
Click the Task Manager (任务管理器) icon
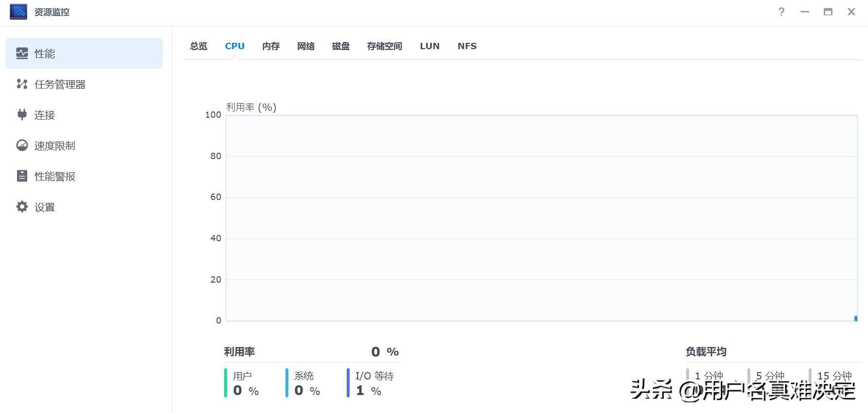(22, 84)
